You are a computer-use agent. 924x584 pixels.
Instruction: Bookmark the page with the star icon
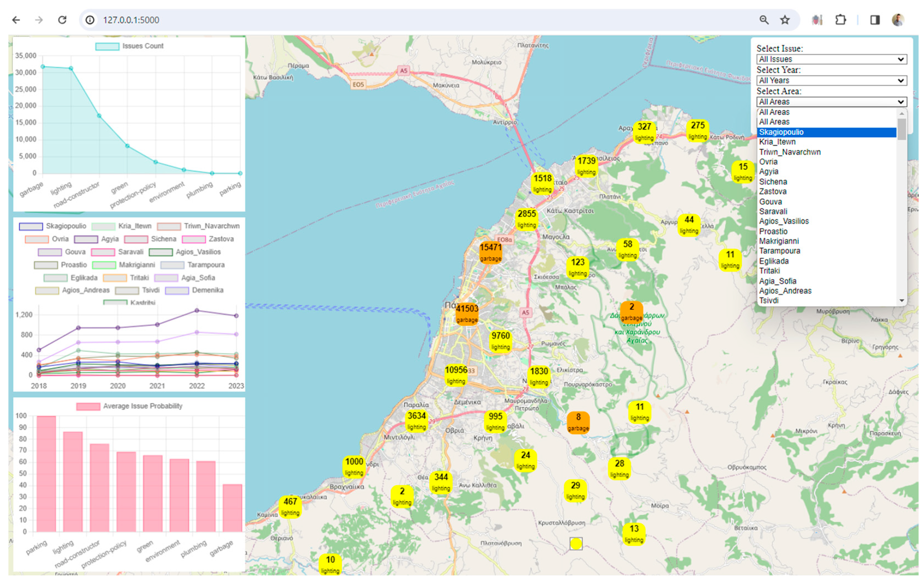point(785,20)
